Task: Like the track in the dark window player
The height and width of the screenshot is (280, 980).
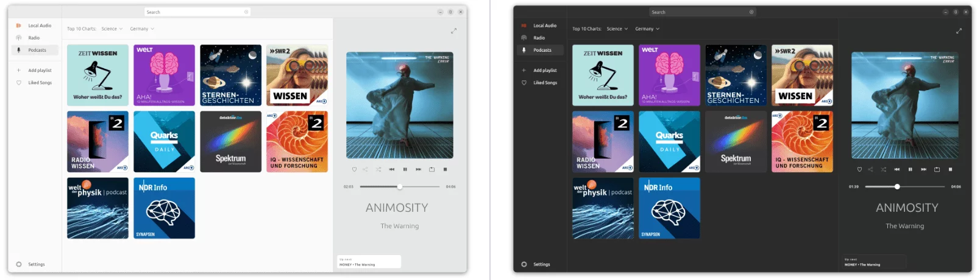Action: point(859,169)
